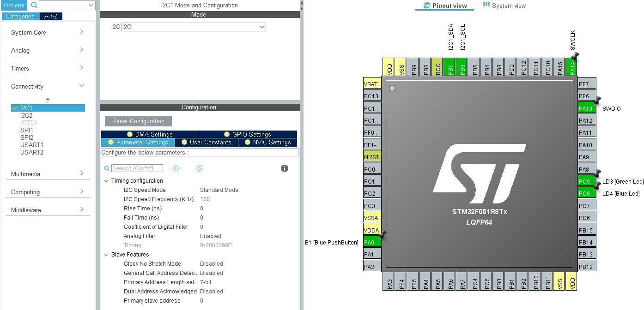Collapse the Slave Features section

click(106, 255)
